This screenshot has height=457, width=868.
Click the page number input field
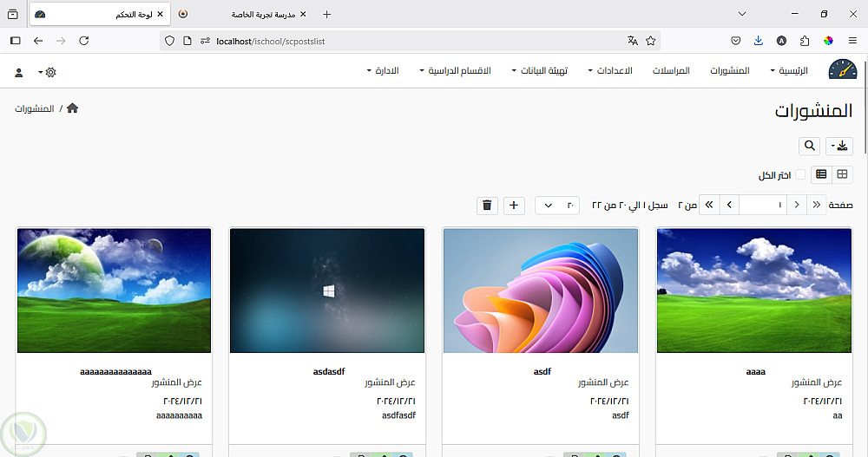pyautogui.click(x=763, y=205)
